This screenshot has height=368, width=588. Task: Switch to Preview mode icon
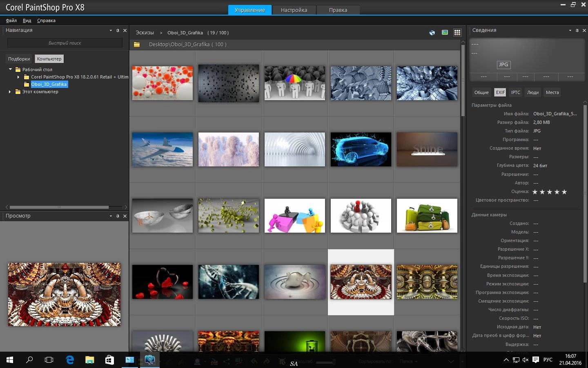pyautogui.click(x=445, y=33)
